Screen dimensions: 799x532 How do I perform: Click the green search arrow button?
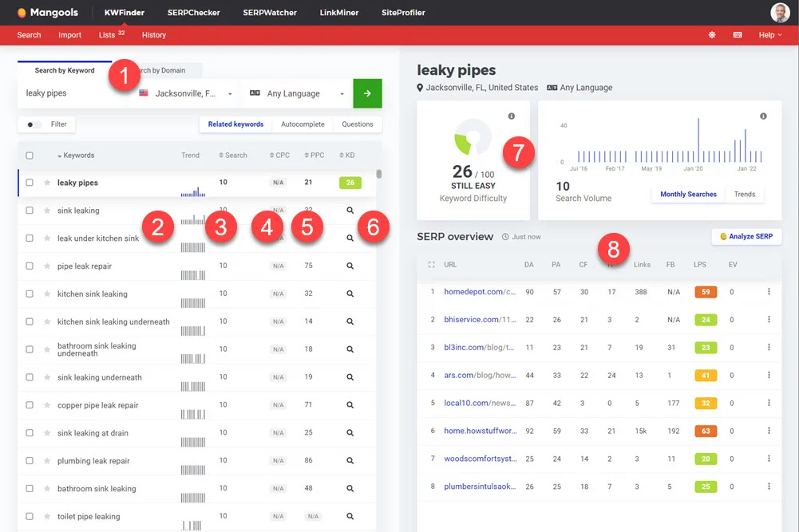pos(367,93)
